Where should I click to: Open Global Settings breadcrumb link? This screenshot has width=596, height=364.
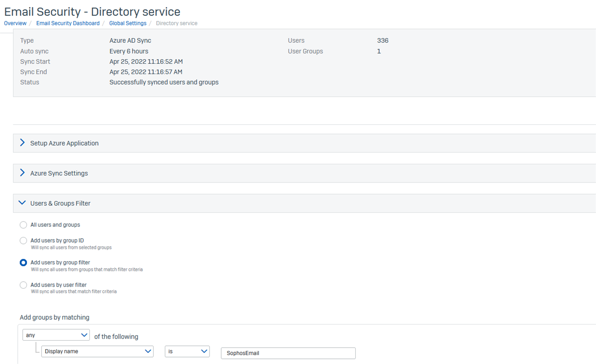pyautogui.click(x=128, y=23)
